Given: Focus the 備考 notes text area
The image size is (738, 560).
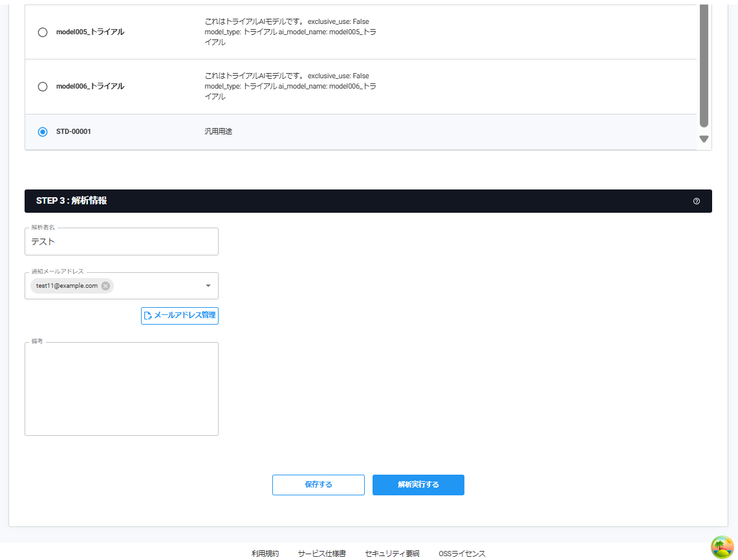Looking at the screenshot, I should [x=122, y=389].
